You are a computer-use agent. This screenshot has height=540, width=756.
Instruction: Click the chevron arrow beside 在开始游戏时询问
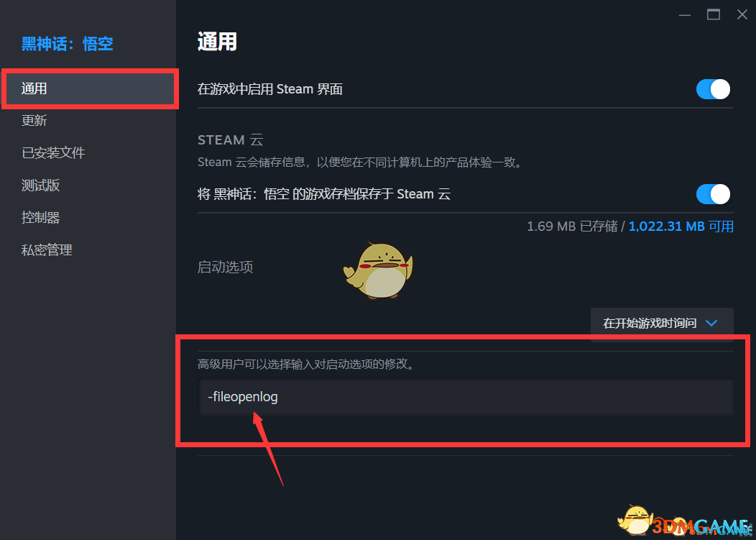[711, 324]
